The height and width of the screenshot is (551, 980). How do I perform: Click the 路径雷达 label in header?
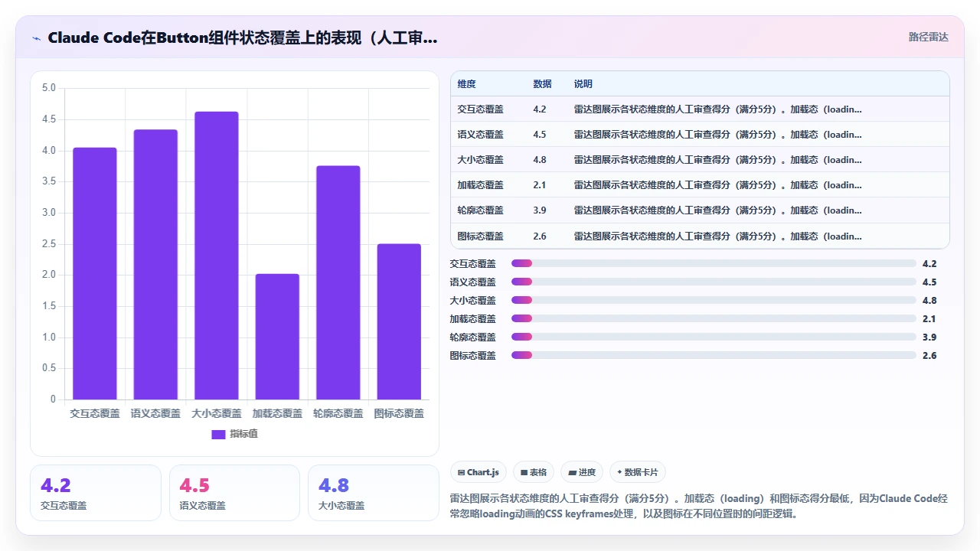(928, 37)
